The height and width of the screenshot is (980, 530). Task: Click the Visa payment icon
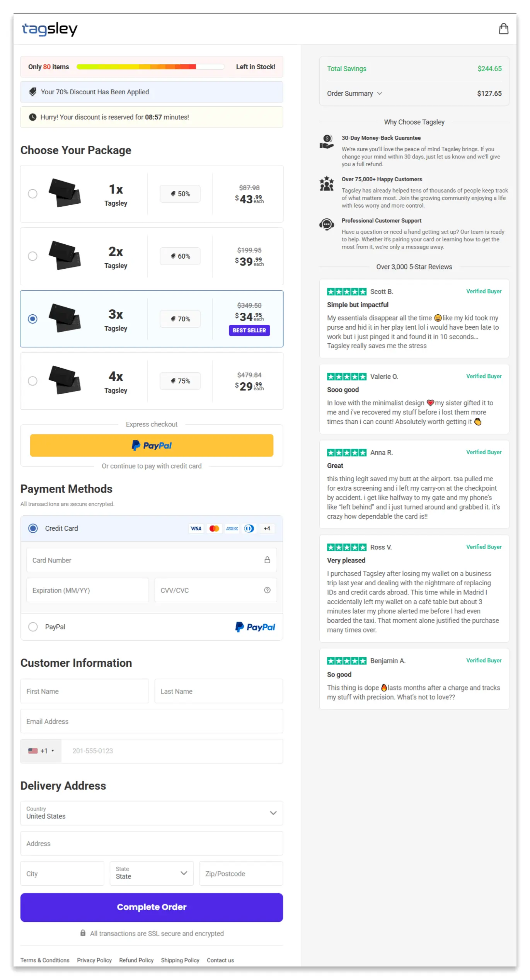(x=196, y=528)
